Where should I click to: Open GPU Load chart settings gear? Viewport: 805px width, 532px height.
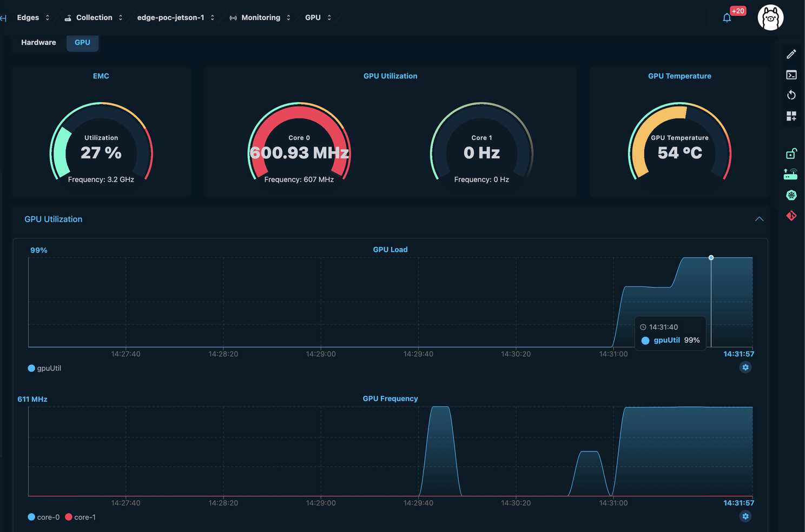point(745,368)
